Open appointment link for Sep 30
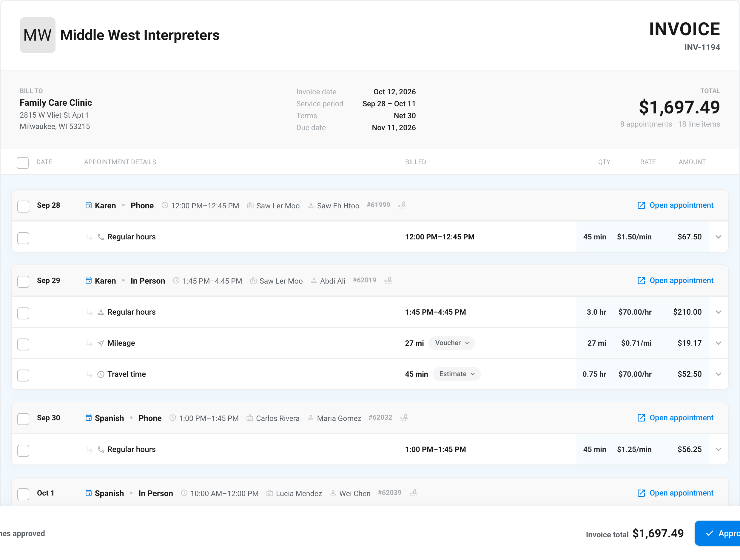Image resolution: width=740 pixels, height=560 pixels. pyautogui.click(x=676, y=418)
